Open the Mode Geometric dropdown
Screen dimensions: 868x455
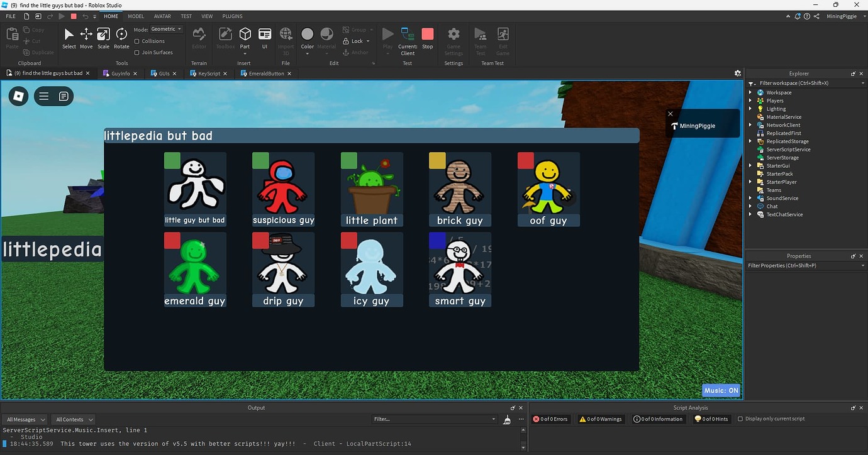pos(167,30)
